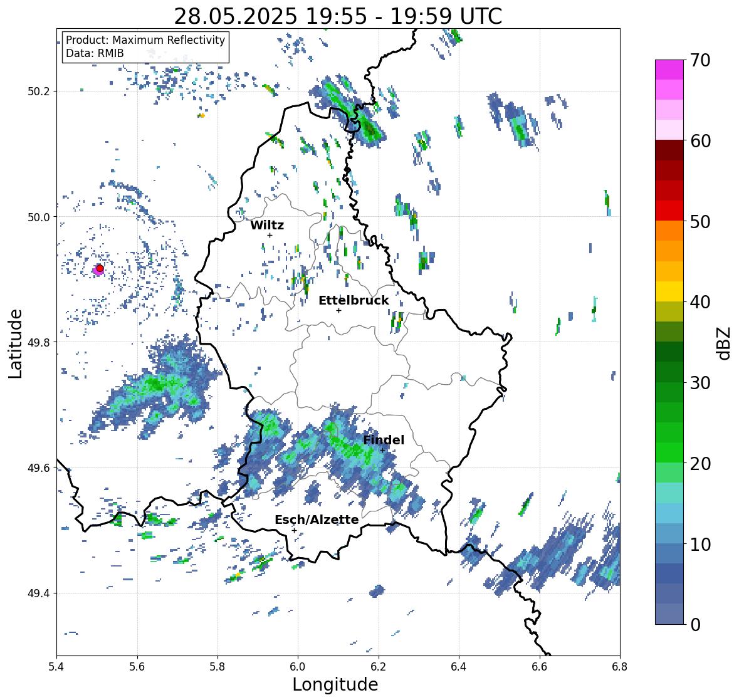
Task: Click the 6.6 longitude tick label
Action: pos(540,667)
